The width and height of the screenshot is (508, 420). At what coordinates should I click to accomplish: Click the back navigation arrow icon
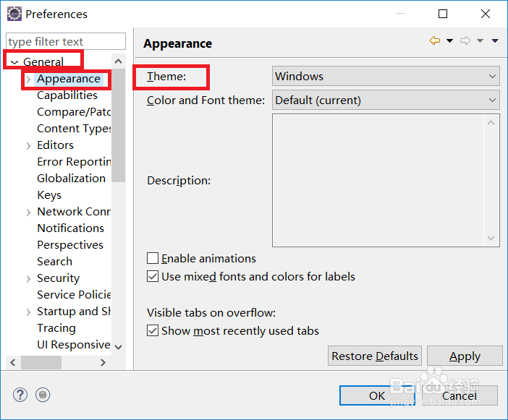coord(434,41)
